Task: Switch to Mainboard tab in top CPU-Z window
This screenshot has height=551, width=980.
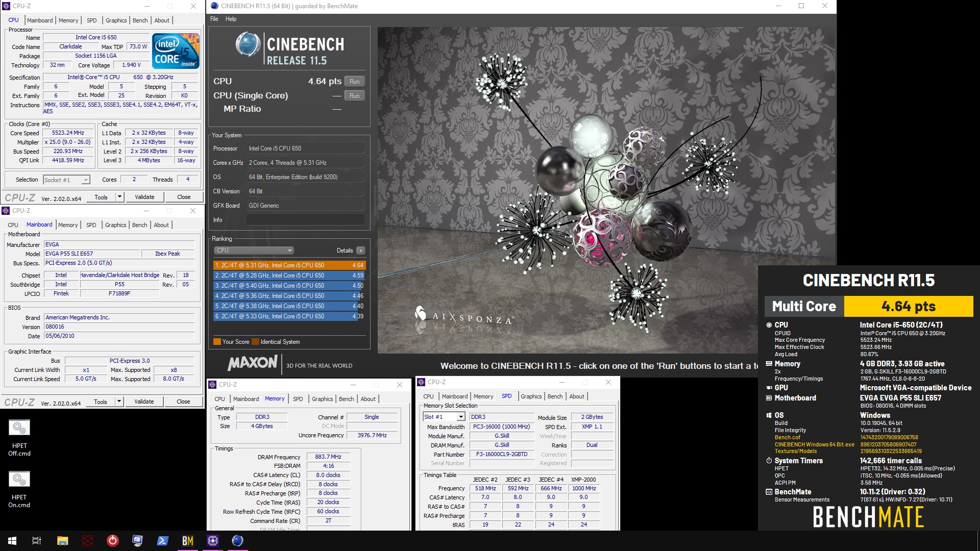Action: [x=40, y=20]
